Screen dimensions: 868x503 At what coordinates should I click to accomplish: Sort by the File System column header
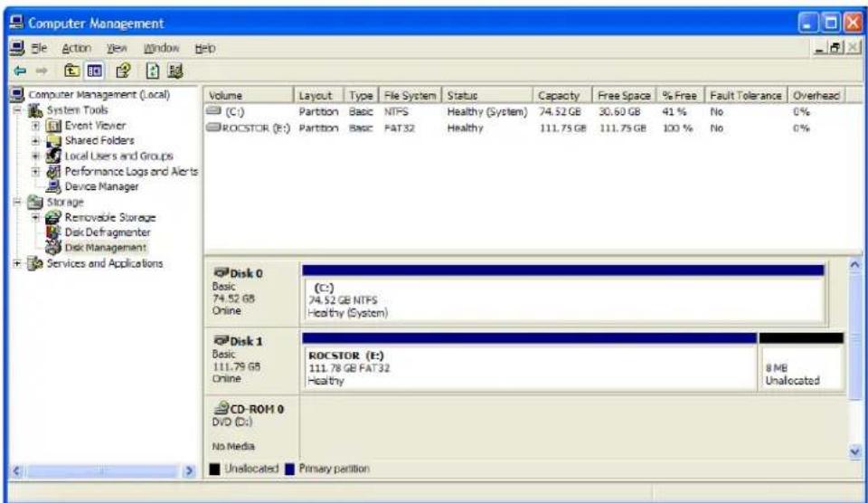[410, 95]
